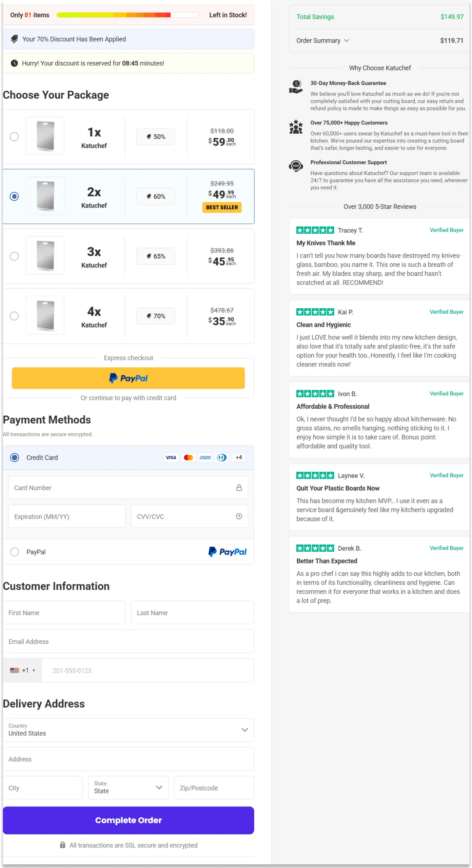Click the 60% discount tag badge
This screenshot has width=472, height=868.
pyautogui.click(x=155, y=196)
